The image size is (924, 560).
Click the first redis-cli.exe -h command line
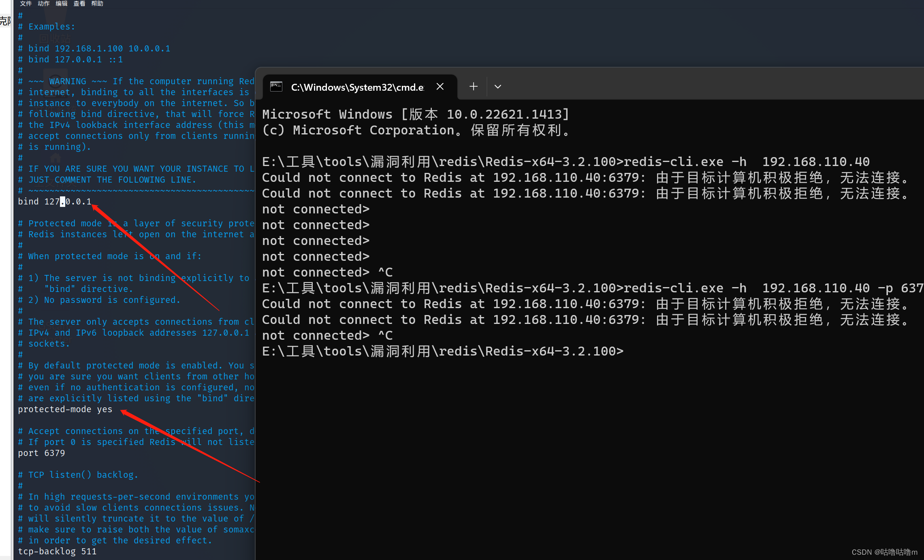click(x=566, y=162)
